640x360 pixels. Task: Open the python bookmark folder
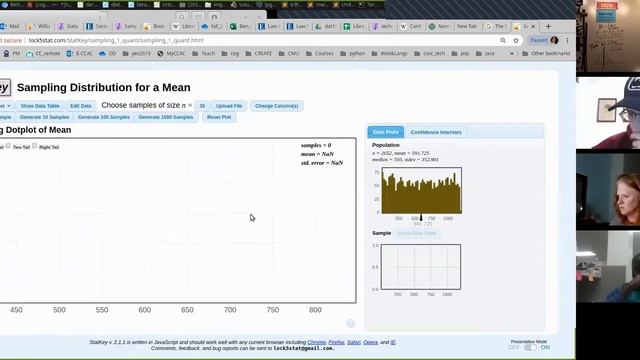352,53
